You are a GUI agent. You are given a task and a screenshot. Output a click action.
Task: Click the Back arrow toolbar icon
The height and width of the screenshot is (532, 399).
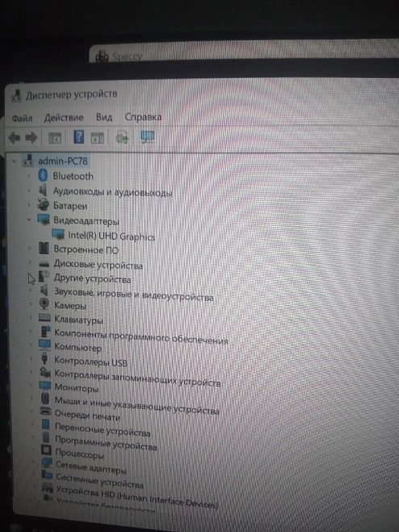point(15,138)
